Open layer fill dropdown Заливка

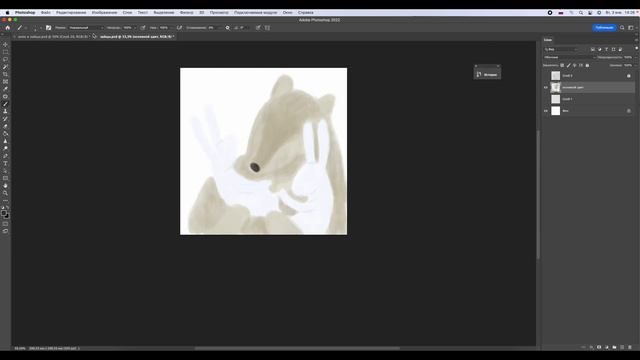636,65
